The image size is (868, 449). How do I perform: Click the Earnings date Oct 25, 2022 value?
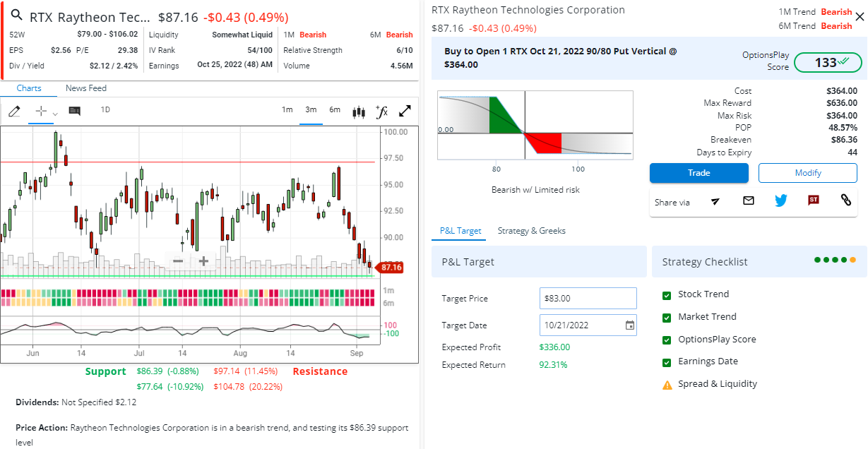click(x=235, y=66)
